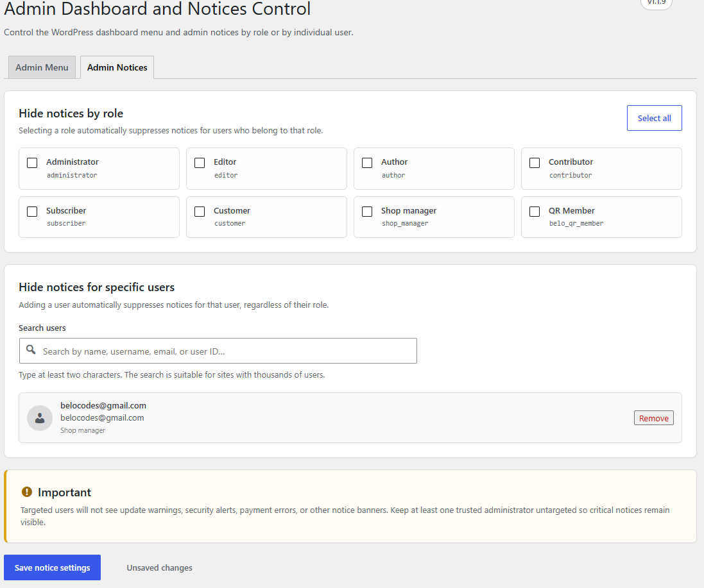The width and height of the screenshot is (704, 588).
Task: Click the Type at least two characters hint
Action: [171, 375]
